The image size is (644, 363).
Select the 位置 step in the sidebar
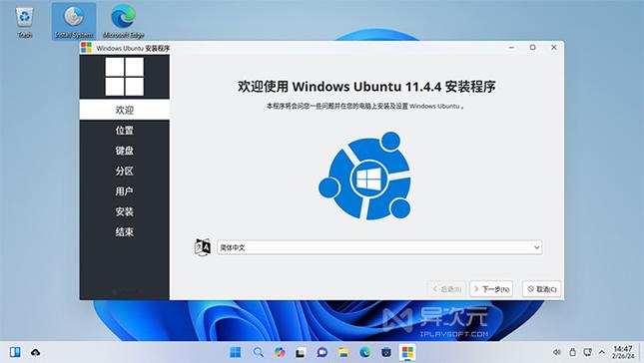coord(125,130)
